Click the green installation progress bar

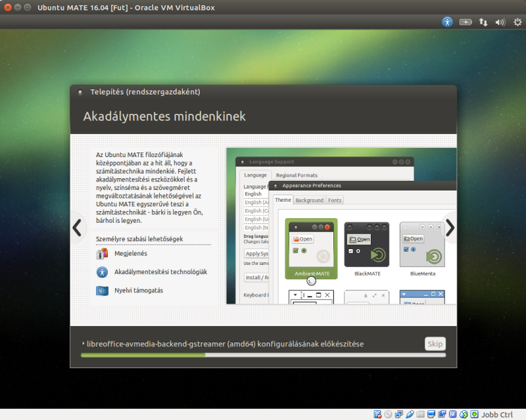pos(264,355)
